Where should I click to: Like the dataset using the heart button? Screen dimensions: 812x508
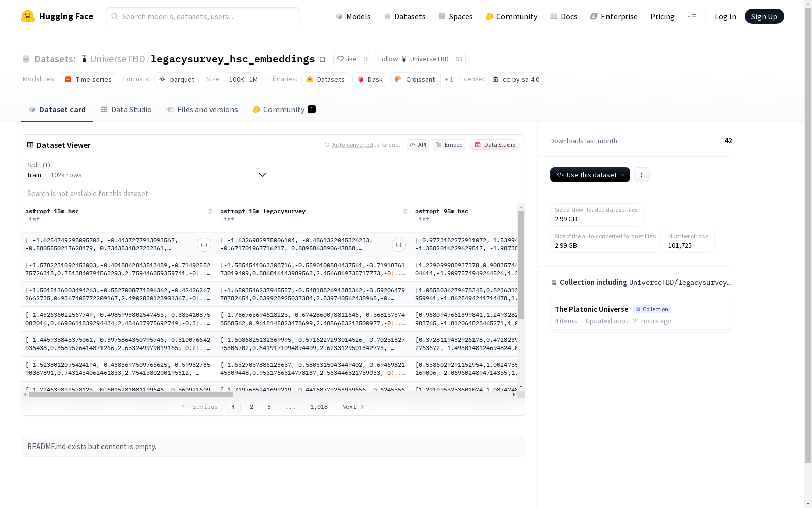pyautogui.click(x=347, y=59)
